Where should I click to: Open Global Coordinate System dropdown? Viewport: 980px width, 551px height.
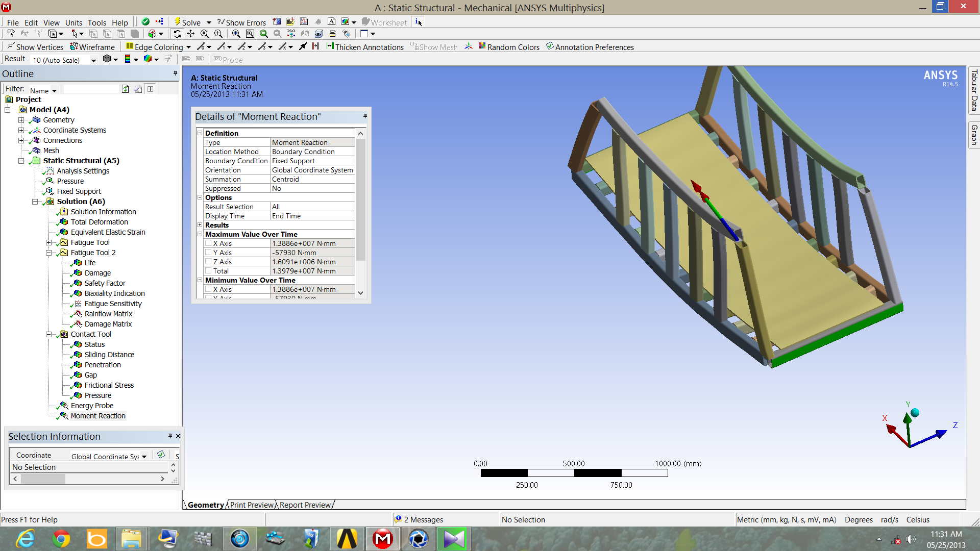[144, 456]
